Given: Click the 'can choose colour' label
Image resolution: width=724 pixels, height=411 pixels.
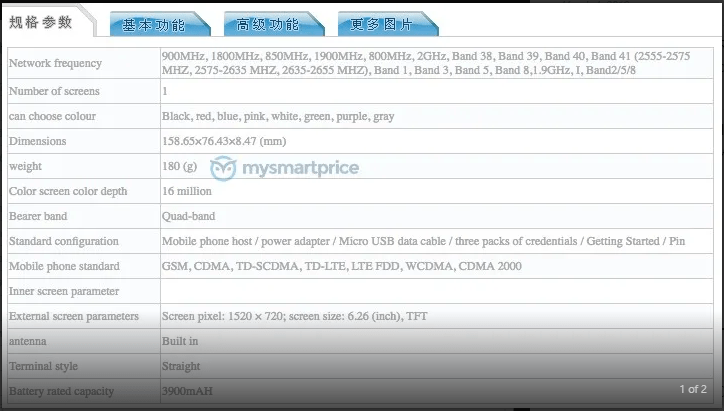Looking at the screenshot, I should click(x=52, y=116).
